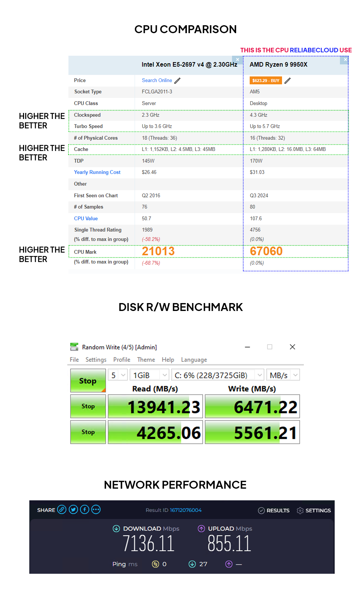Open the CPU Value link
The height and width of the screenshot is (605, 364).
(86, 219)
